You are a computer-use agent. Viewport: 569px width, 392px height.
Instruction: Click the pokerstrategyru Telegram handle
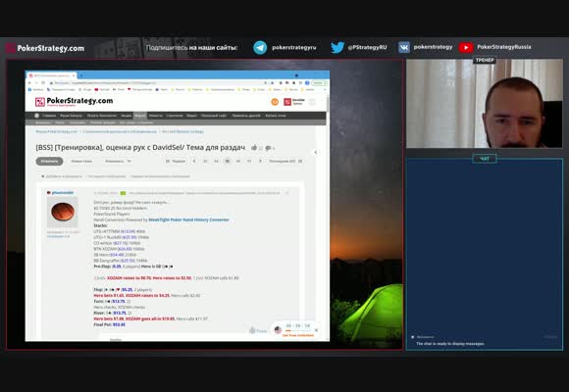[x=294, y=47]
